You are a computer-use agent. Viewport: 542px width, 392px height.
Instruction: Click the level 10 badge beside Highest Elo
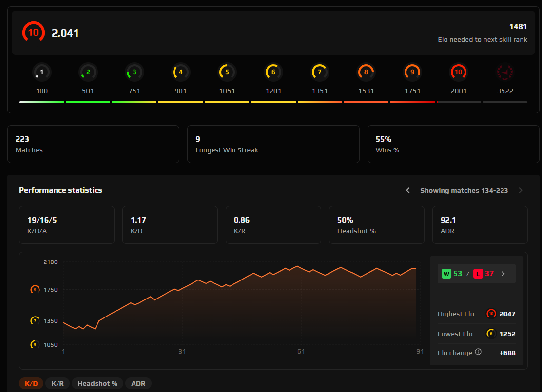(491, 314)
